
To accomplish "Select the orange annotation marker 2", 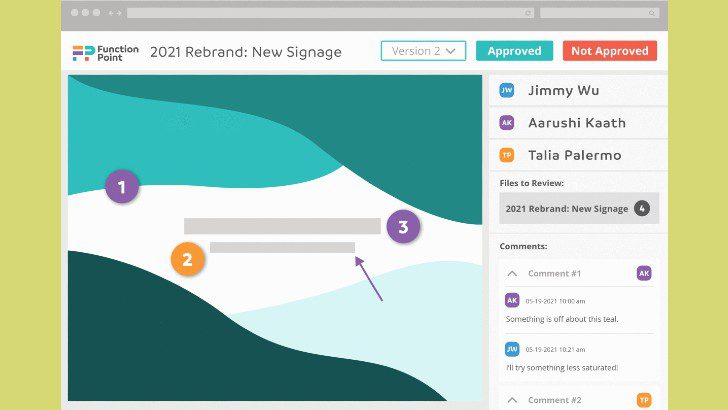I will [x=187, y=259].
